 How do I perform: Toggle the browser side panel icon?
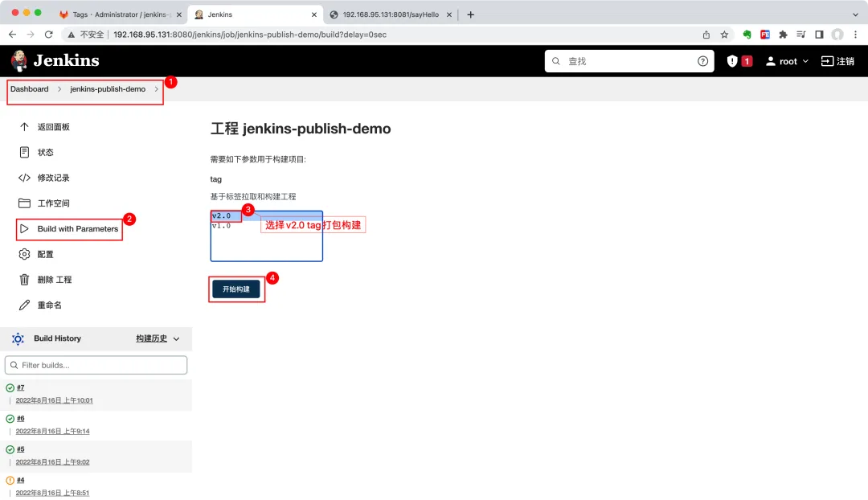[x=819, y=35]
